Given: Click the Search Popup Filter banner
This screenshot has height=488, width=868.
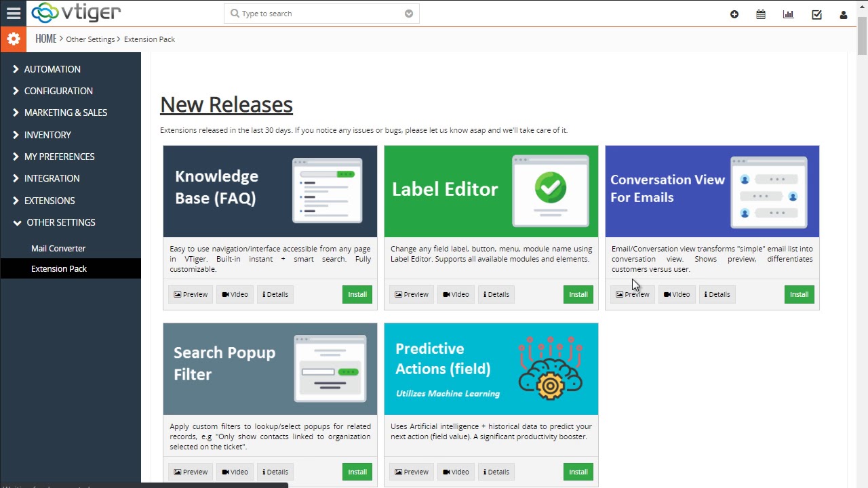Looking at the screenshot, I should pos(270,369).
